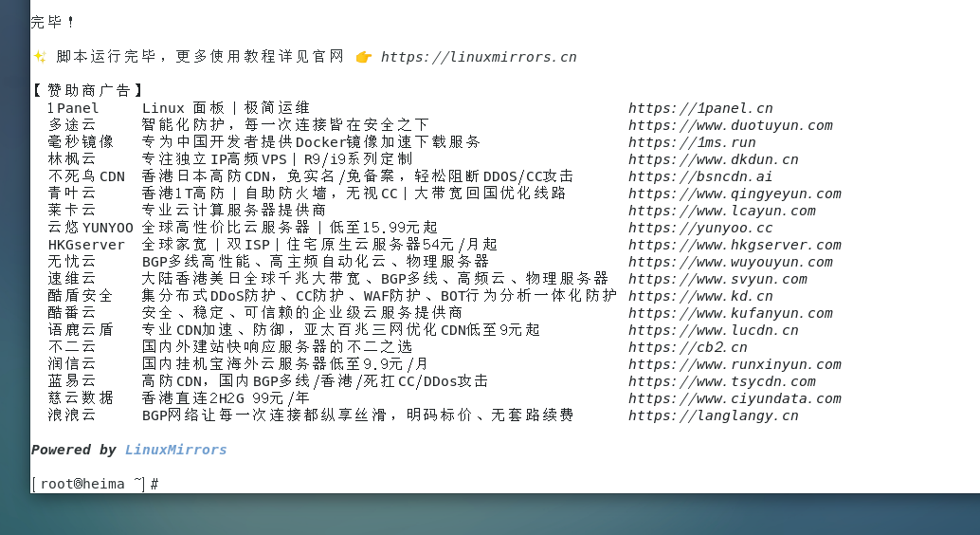Viewport: 980px width, 535px height.
Task: Open the https://www.runxinyun.com link
Action: (x=735, y=364)
